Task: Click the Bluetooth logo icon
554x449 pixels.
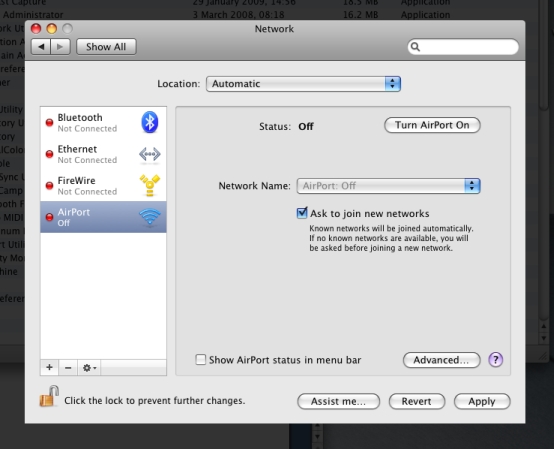Action: [x=150, y=122]
